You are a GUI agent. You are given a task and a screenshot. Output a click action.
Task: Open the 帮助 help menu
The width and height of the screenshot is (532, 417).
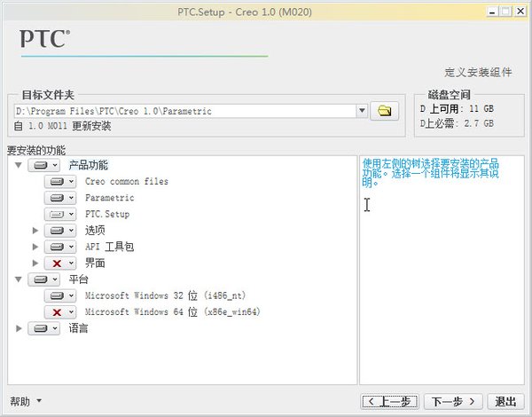click(x=26, y=401)
